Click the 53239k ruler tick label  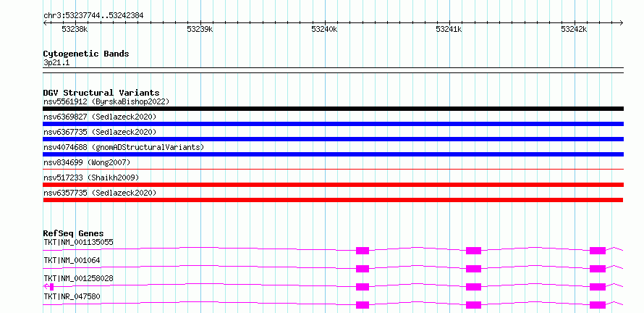(x=200, y=29)
